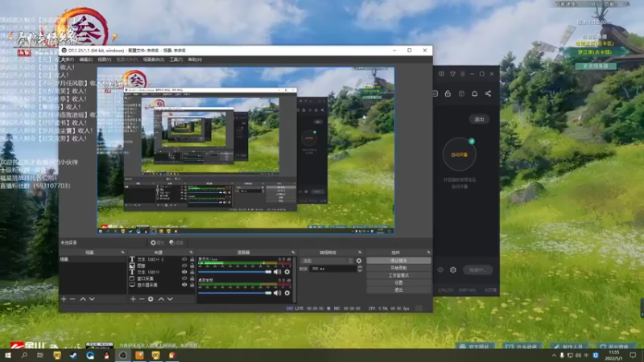
Task: Move the scene down with arrow icon
Action: pos(92,299)
